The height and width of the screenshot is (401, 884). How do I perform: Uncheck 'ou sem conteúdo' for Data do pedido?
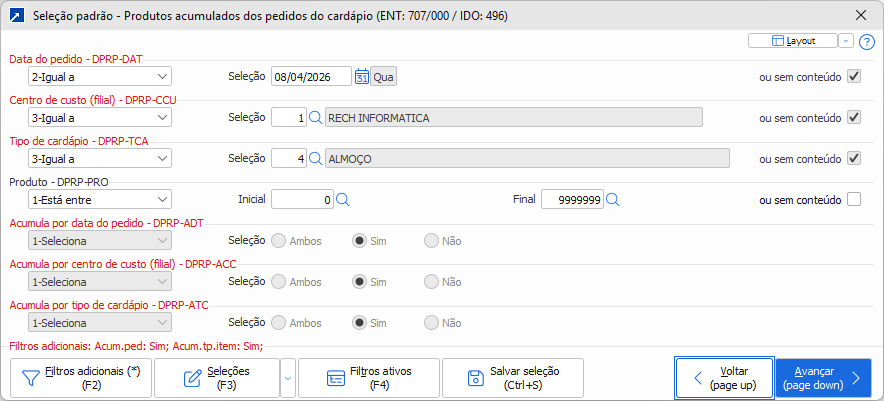(854, 76)
